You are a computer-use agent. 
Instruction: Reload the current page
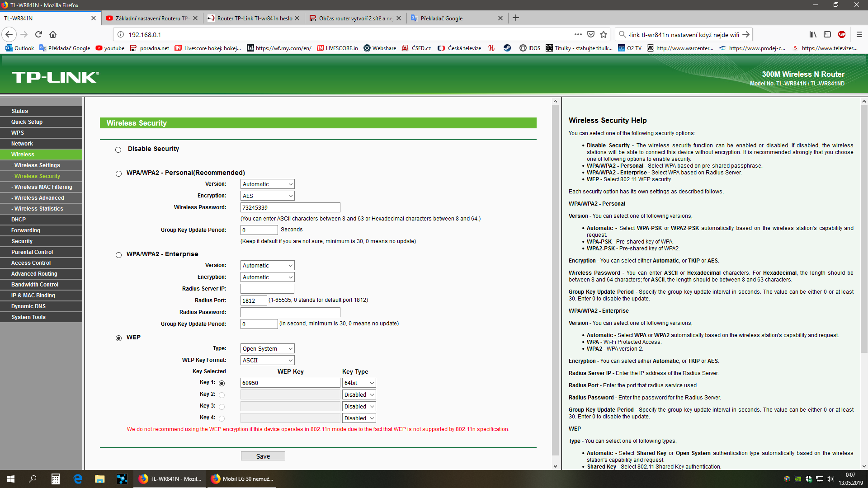(38, 34)
